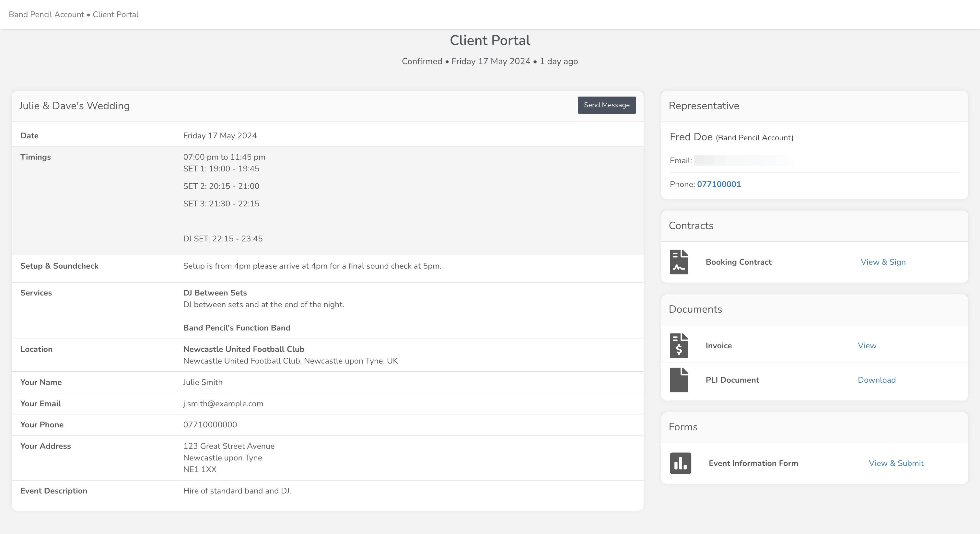Screen dimensions: 980x534
Task: Click the blurred representative email value
Action: 744,161
